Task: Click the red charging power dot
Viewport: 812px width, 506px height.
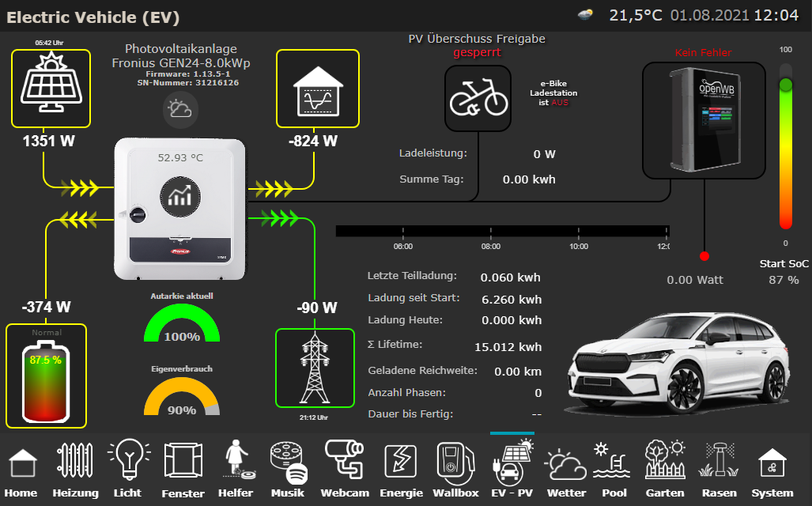Action: (704, 256)
